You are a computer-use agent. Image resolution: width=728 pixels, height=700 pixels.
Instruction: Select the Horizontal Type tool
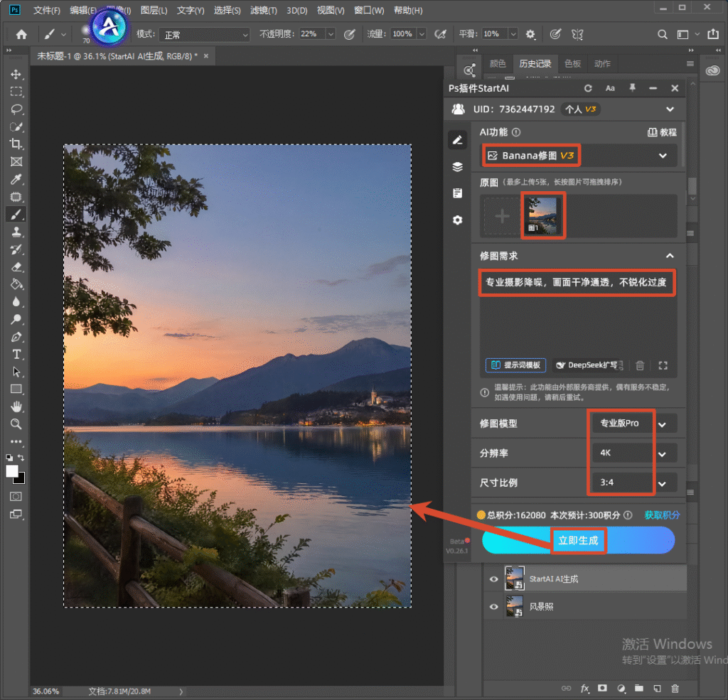coord(16,354)
